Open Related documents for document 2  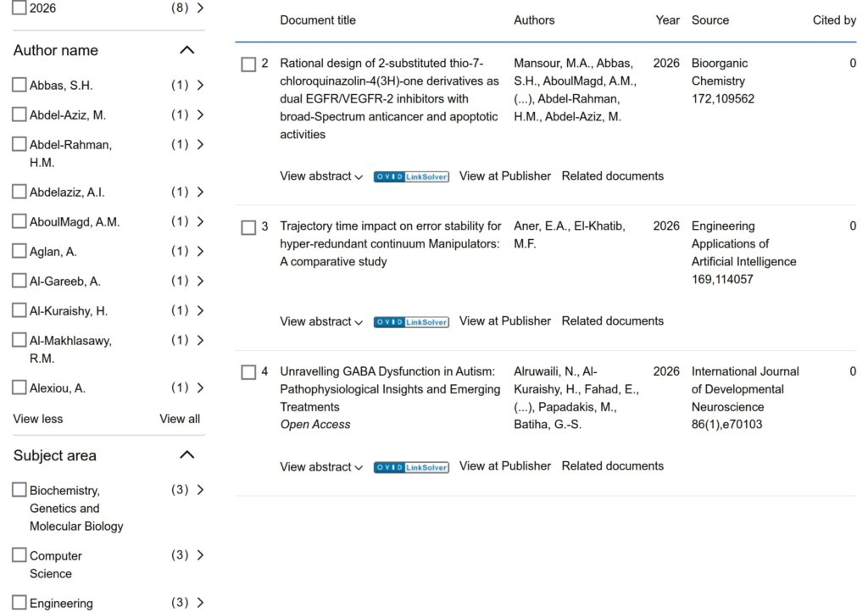coord(612,176)
